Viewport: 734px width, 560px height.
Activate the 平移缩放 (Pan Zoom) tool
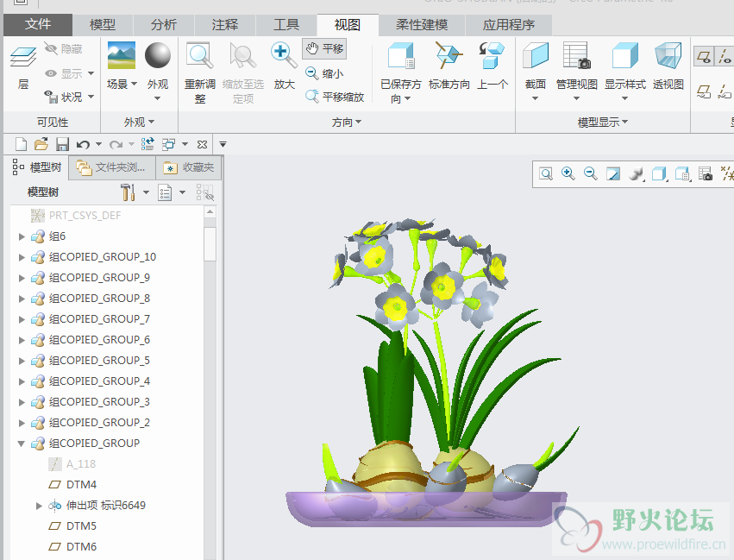coord(335,97)
